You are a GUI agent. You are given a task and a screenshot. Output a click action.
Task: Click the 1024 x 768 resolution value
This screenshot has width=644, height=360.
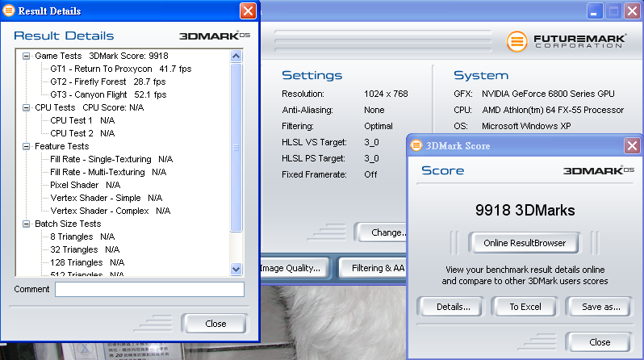[386, 94]
